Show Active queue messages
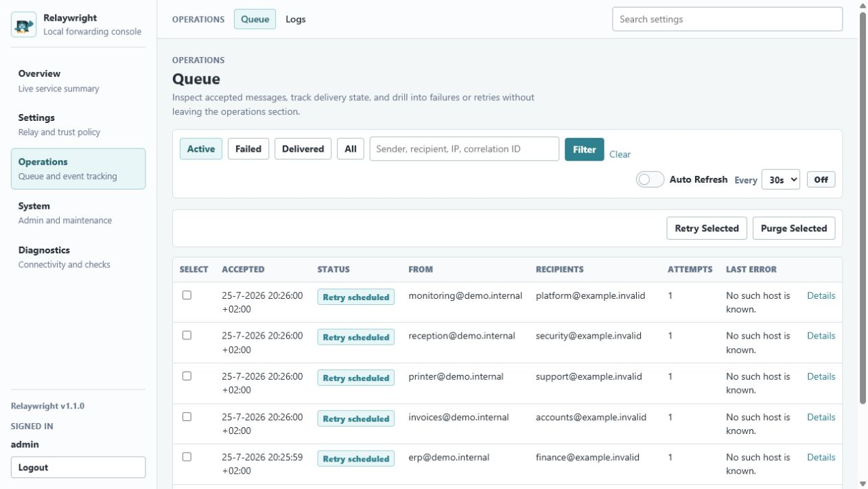 (x=201, y=149)
